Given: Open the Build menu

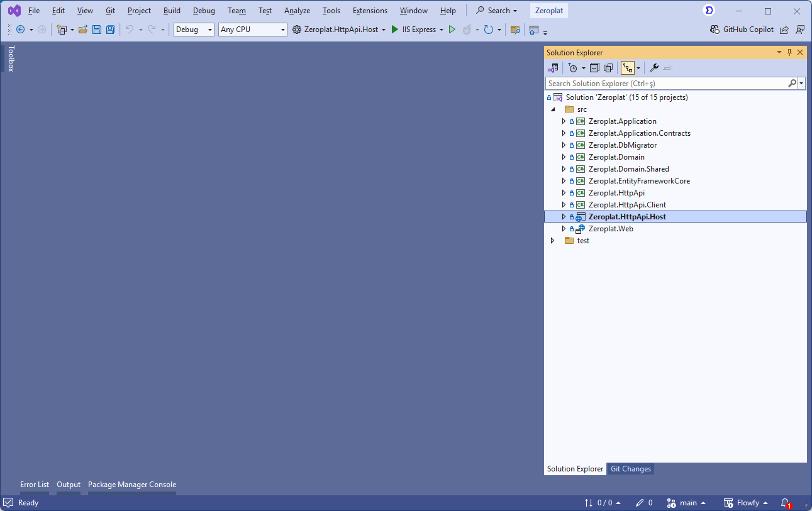Looking at the screenshot, I should point(172,11).
